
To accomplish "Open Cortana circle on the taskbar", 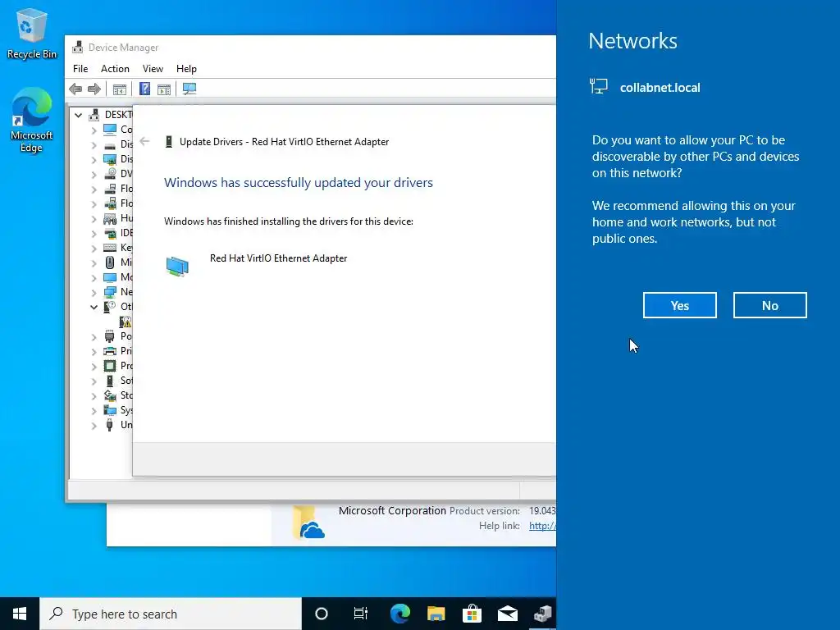I will [322, 614].
